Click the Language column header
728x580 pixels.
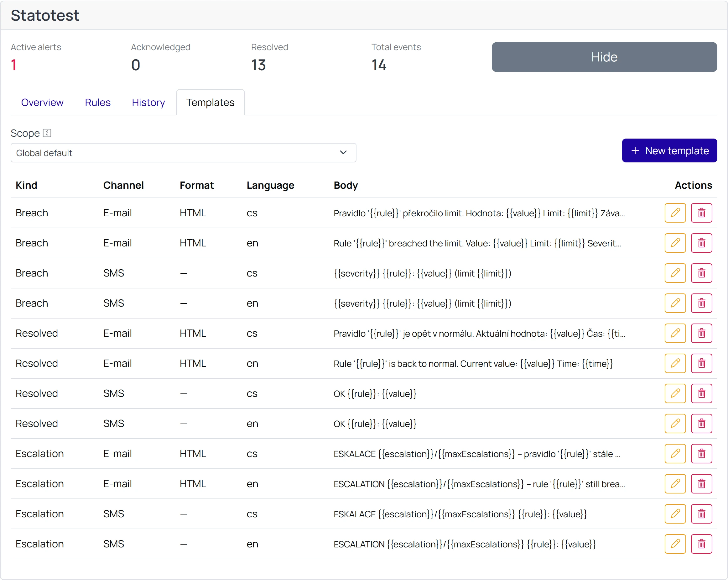point(270,186)
